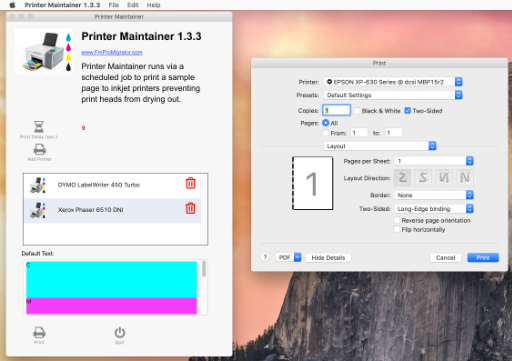Select the From pages radio button
The image size is (512, 361).
pyautogui.click(x=326, y=133)
